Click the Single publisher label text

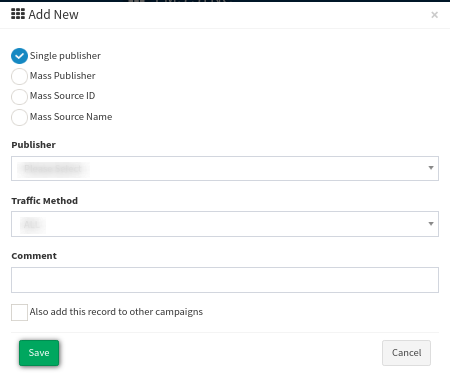[x=65, y=56]
